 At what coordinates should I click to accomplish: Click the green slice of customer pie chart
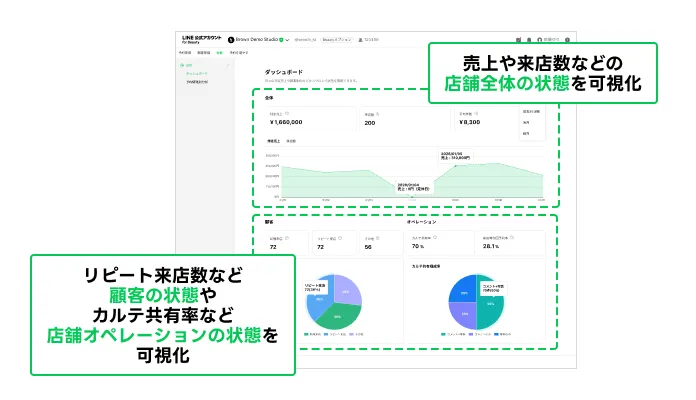click(x=339, y=316)
